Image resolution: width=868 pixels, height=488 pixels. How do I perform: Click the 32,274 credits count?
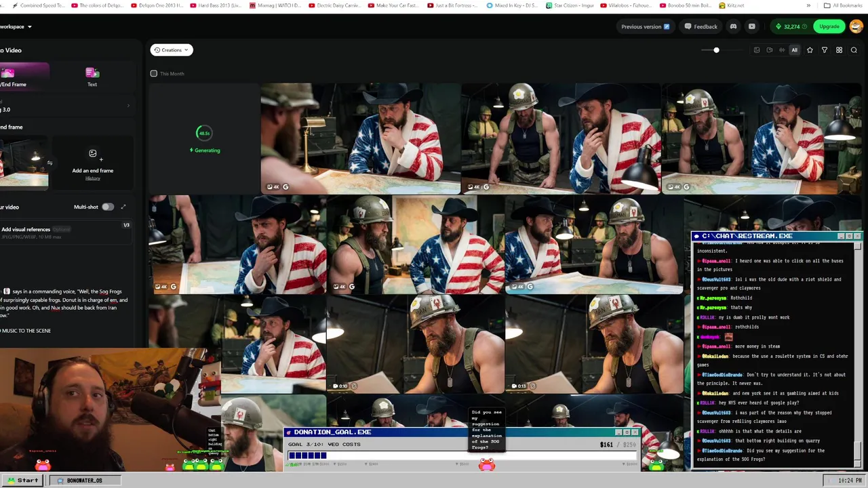pos(791,26)
